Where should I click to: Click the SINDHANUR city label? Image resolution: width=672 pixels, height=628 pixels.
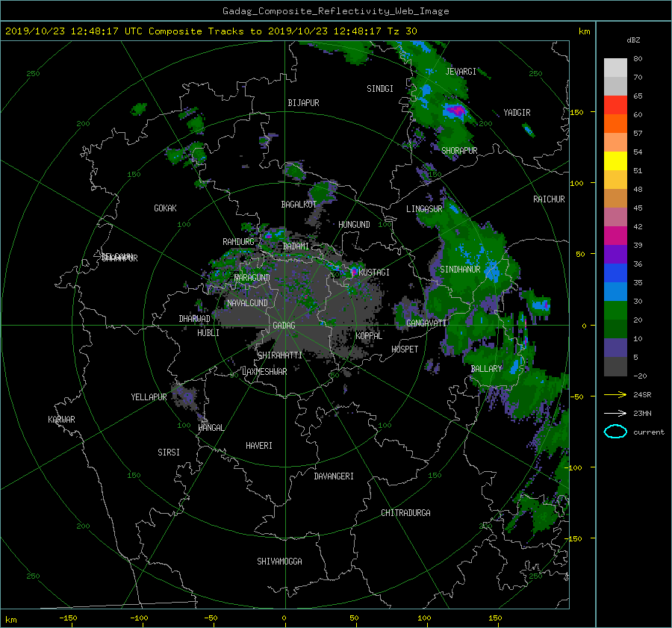point(460,270)
